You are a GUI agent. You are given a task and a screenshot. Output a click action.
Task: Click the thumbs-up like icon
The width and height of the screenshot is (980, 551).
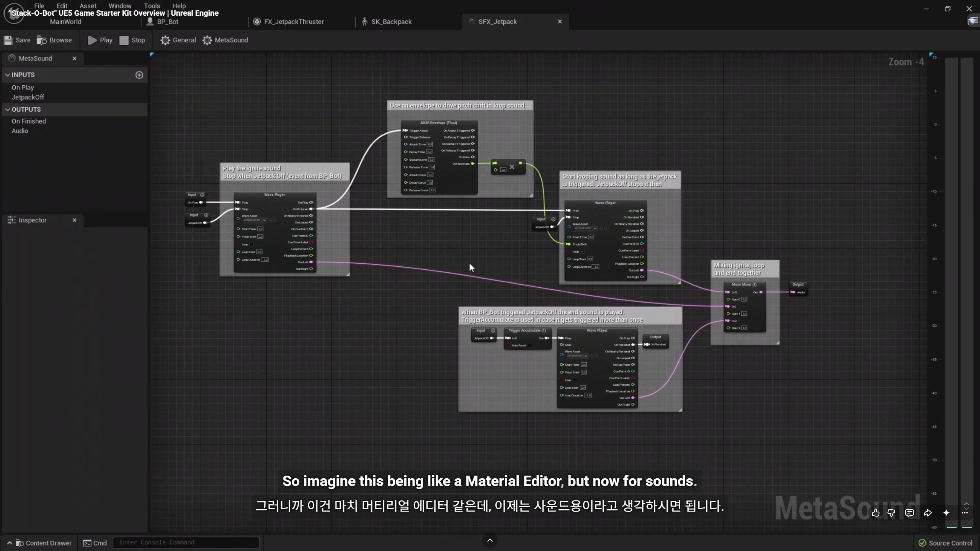click(x=875, y=513)
